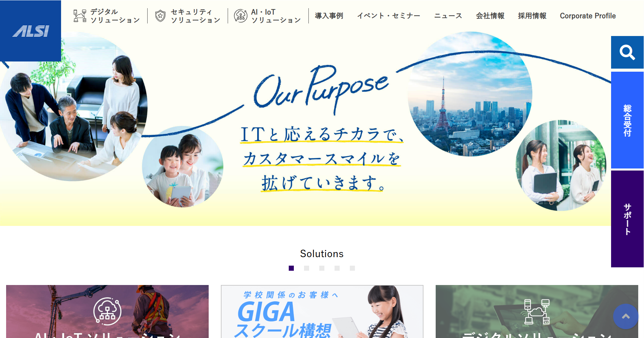Click the device-cloud icon on the green solution card
The image size is (644, 338).
pyautogui.click(x=537, y=312)
